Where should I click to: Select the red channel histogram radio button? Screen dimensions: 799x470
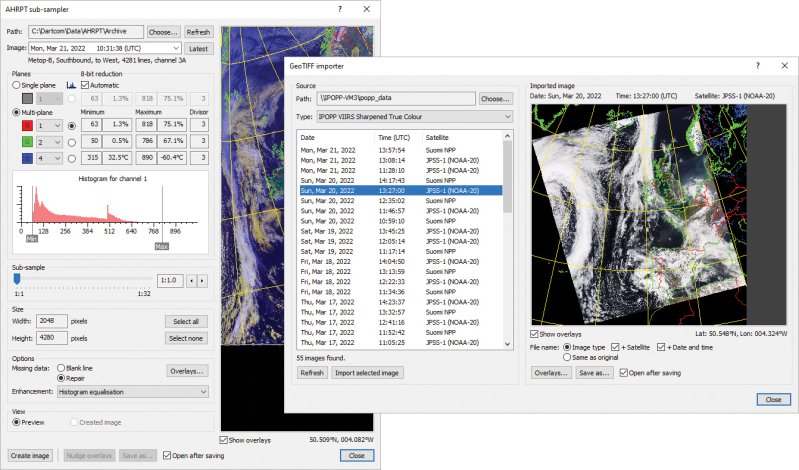[x=72, y=125]
